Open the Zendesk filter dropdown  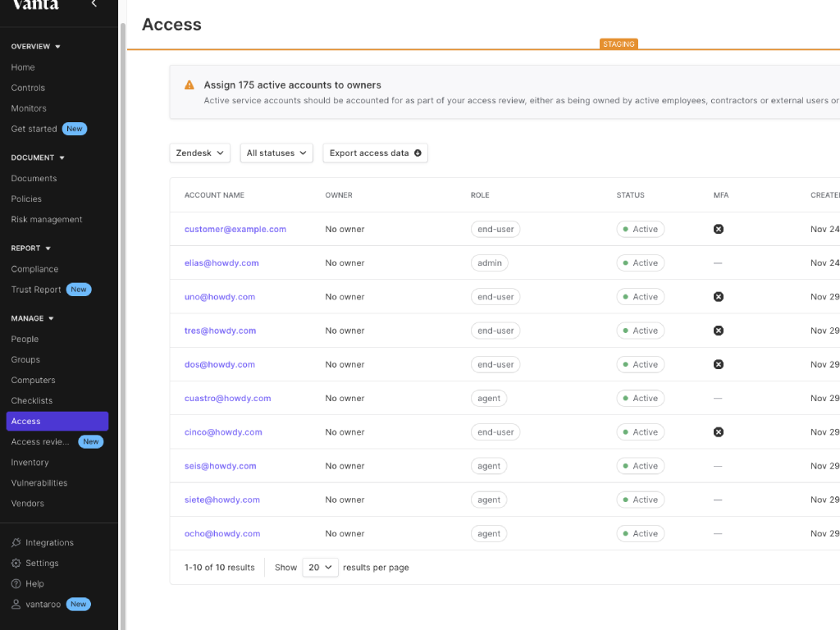199,153
